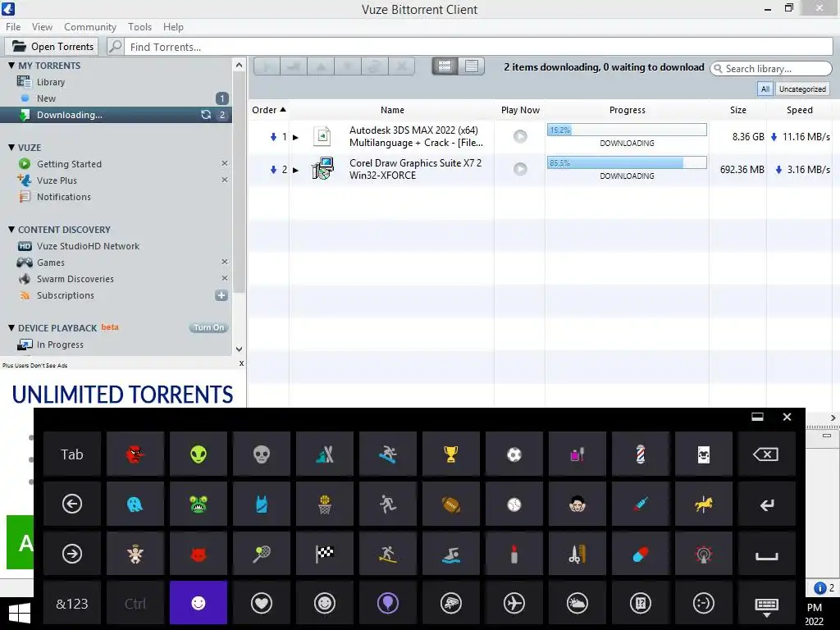Image resolution: width=840 pixels, height=630 pixels.
Task: Open the View menu
Action: 42,27
